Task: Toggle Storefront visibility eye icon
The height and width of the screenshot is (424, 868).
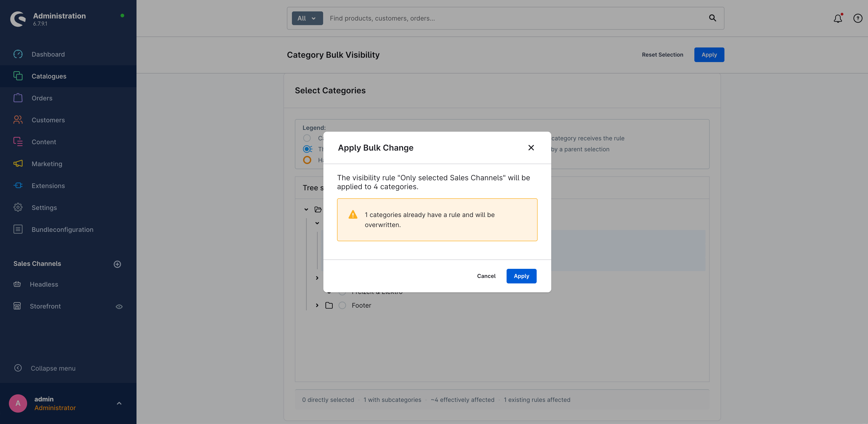Action: pos(119,307)
